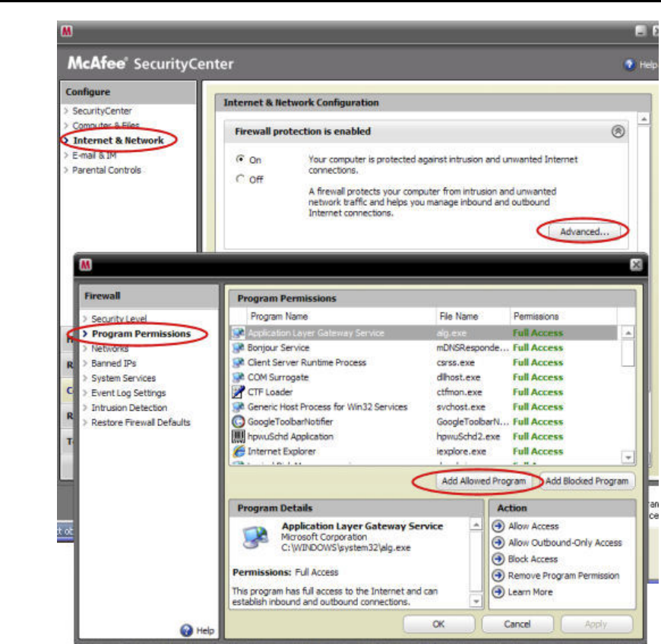The height and width of the screenshot is (644, 661).
Task: Select file name ctfmon.exe in list
Action: pos(459,392)
